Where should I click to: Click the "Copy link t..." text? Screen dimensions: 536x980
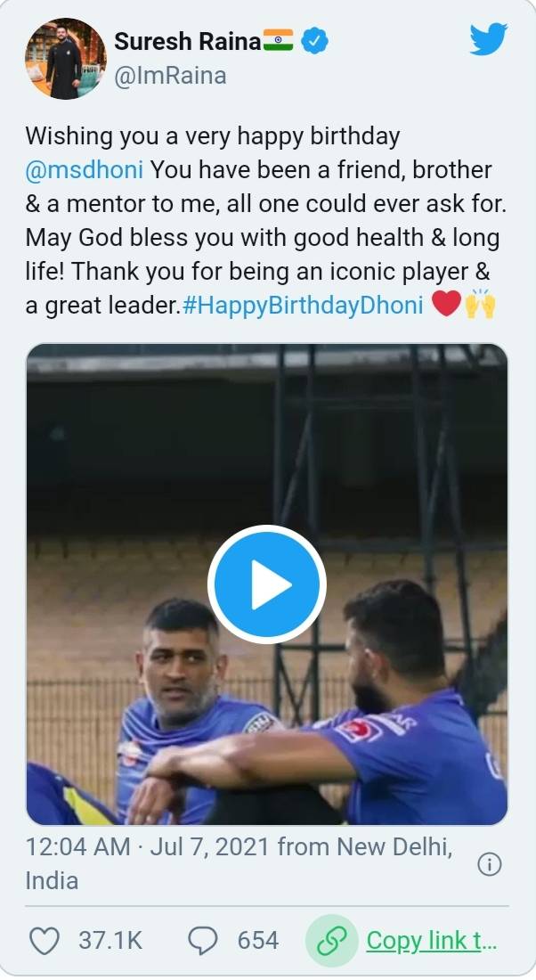point(431,940)
